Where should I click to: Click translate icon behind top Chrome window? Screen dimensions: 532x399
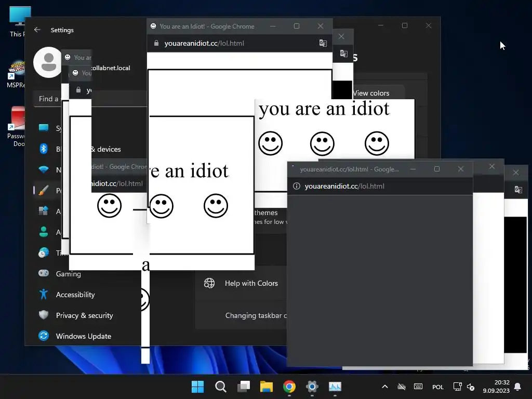tap(344, 54)
